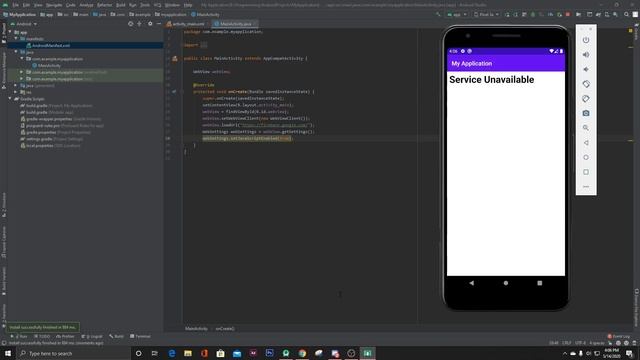
Task: Open File Explorer from the taskbar
Action: pos(188,353)
